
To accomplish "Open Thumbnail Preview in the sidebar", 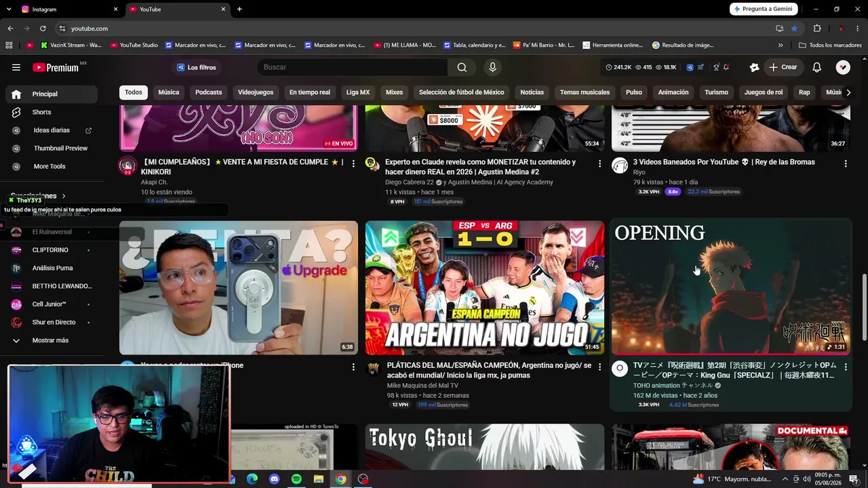I will click(x=52, y=148).
